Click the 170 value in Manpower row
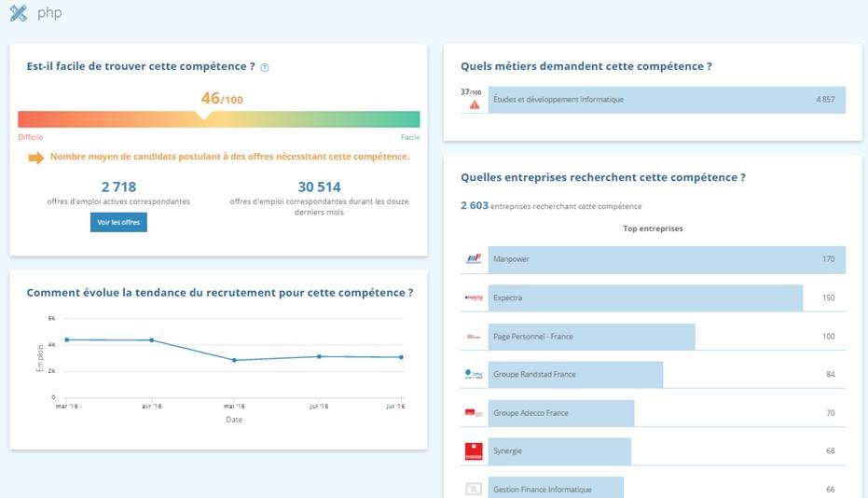Image resolution: width=868 pixels, height=498 pixels. (828, 259)
